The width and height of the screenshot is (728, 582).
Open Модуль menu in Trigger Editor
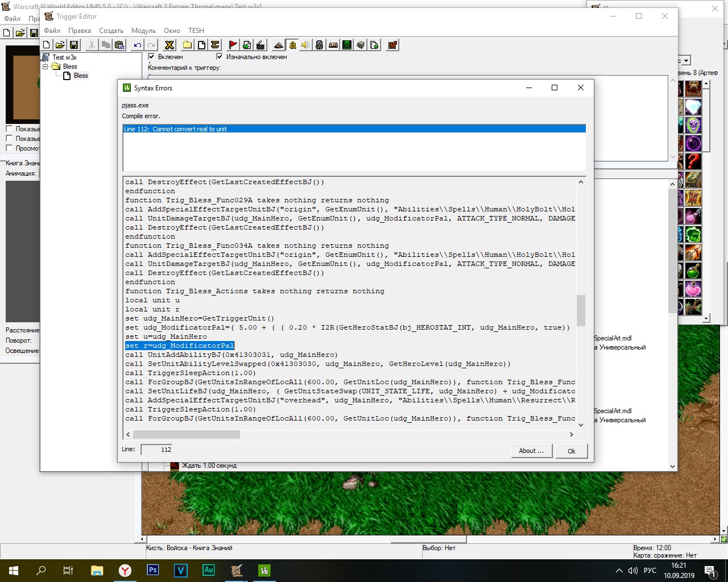143,31
